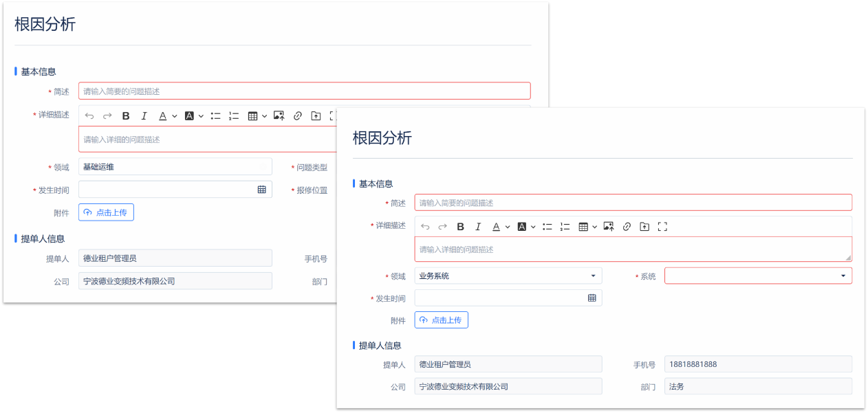Insert a bulleted list in the back form's editor
This screenshot has height=413, width=868.
216,116
